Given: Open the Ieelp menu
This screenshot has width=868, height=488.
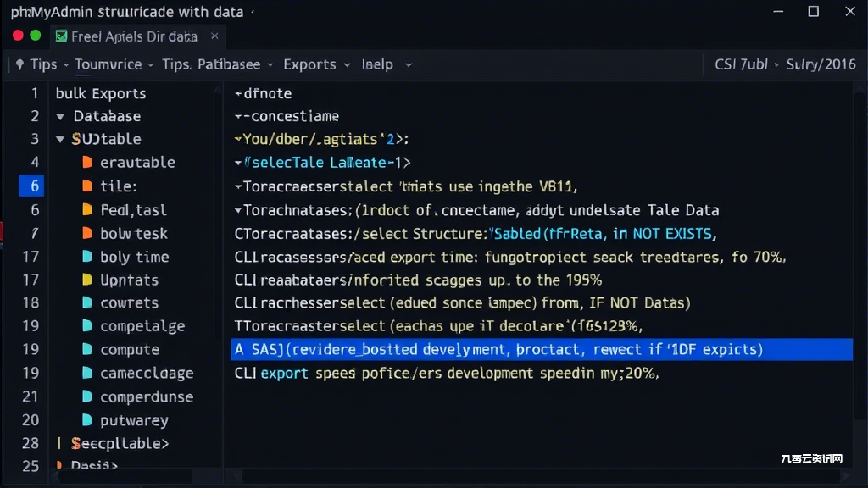Looking at the screenshot, I should click(x=377, y=64).
